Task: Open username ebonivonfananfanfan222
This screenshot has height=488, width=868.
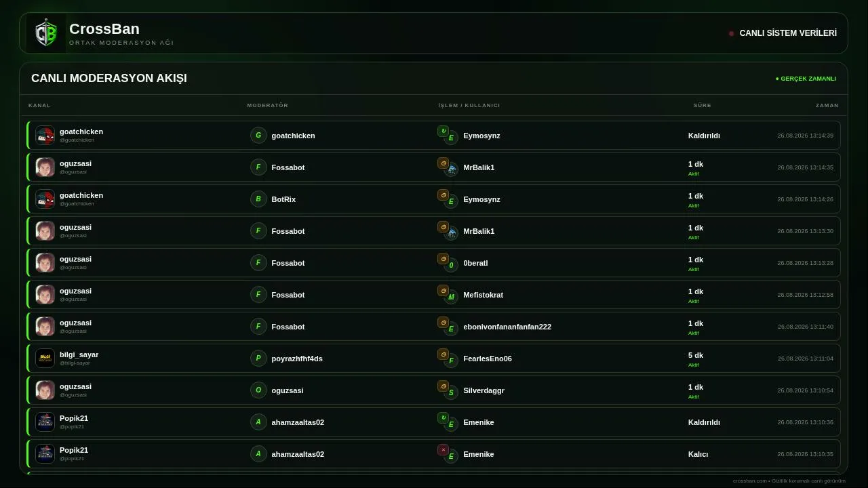Action: pyautogui.click(x=507, y=327)
